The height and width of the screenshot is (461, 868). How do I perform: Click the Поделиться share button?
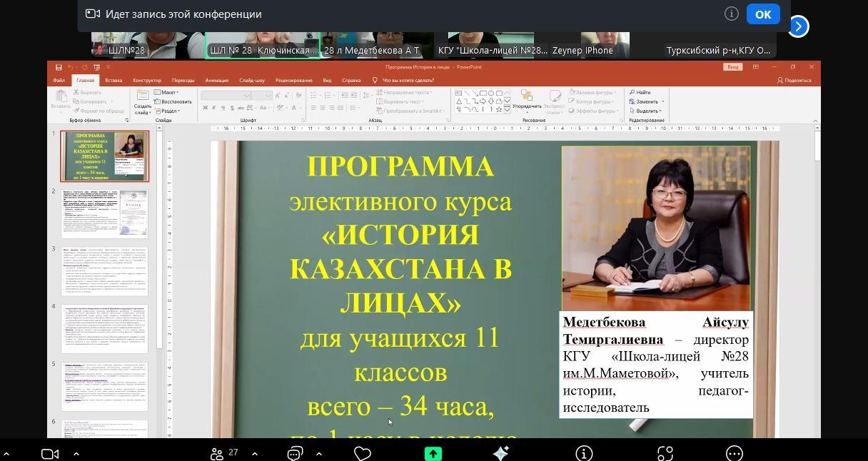(x=794, y=81)
